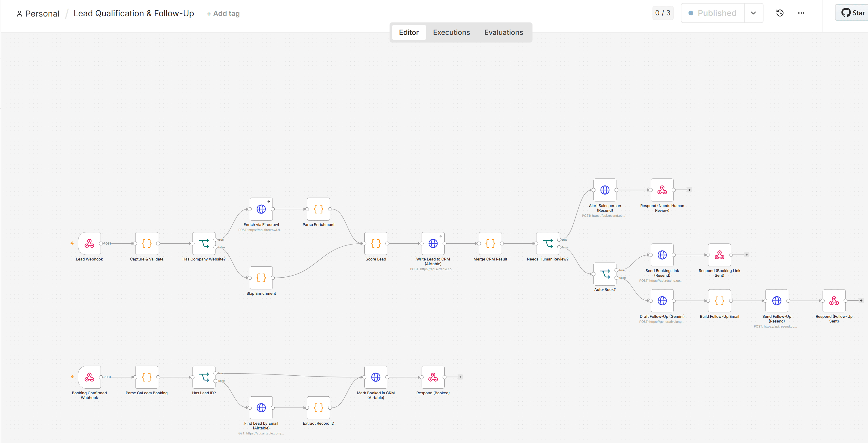The height and width of the screenshot is (443, 868).
Task: Click the Write Lead to CRM (Airtable) node
Action: click(433, 243)
